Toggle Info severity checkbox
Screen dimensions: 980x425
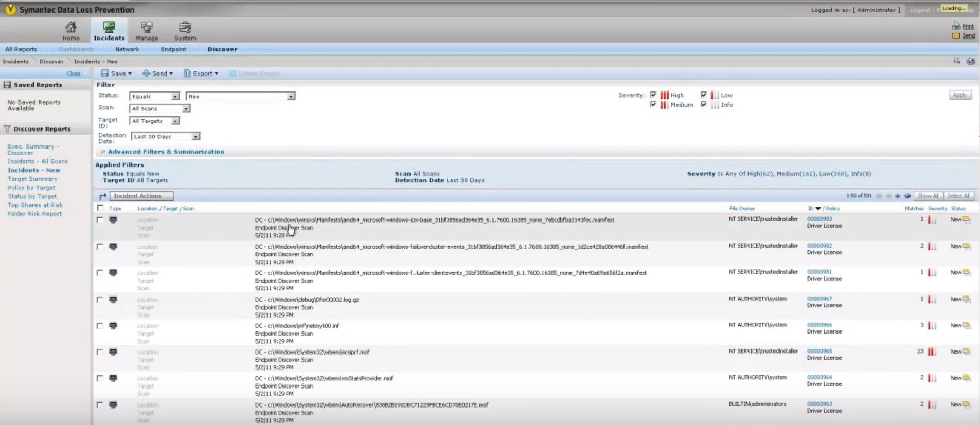tap(703, 104)
